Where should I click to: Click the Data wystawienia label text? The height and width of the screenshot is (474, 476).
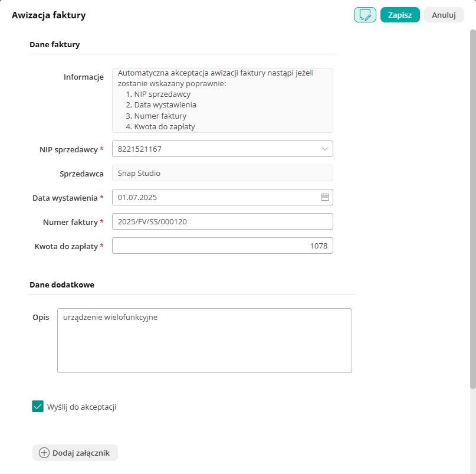coord(65,198)
